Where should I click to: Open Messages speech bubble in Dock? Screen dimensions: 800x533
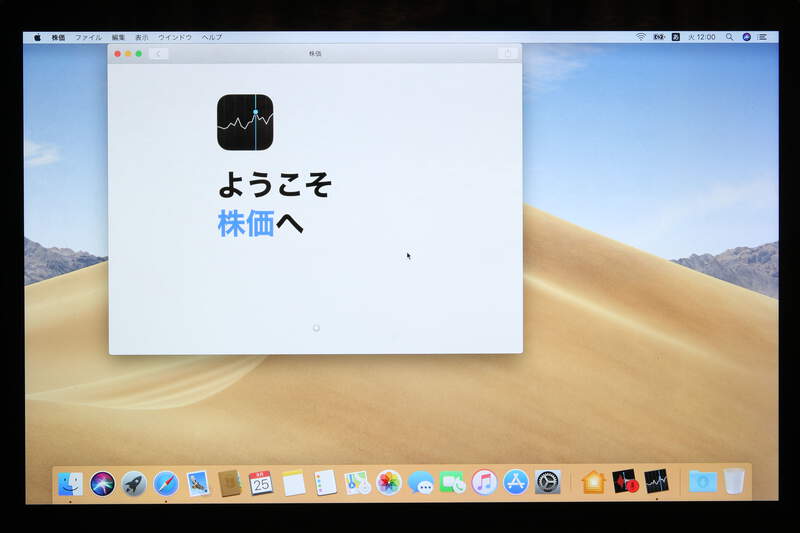pos(421,483)
